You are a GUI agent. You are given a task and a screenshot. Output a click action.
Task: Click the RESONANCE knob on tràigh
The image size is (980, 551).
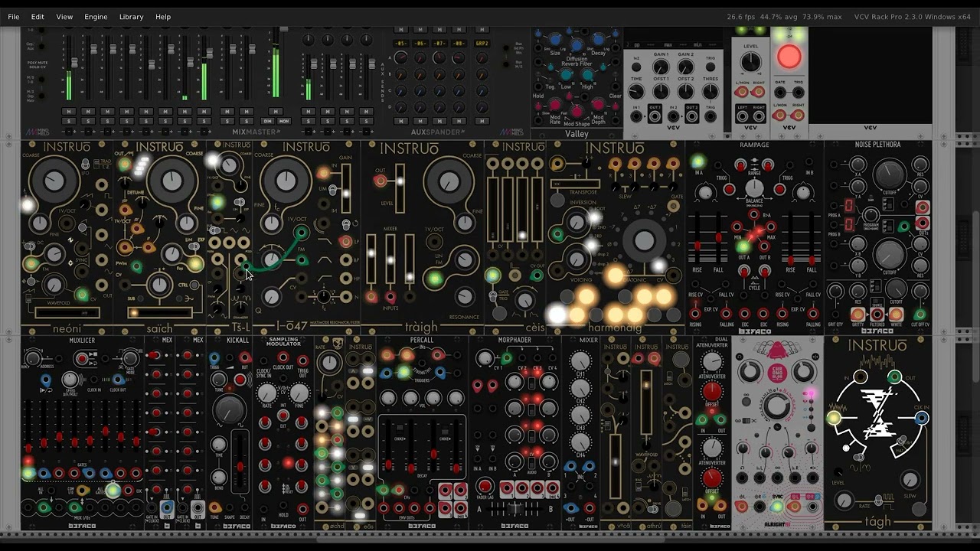pos(465,296)
